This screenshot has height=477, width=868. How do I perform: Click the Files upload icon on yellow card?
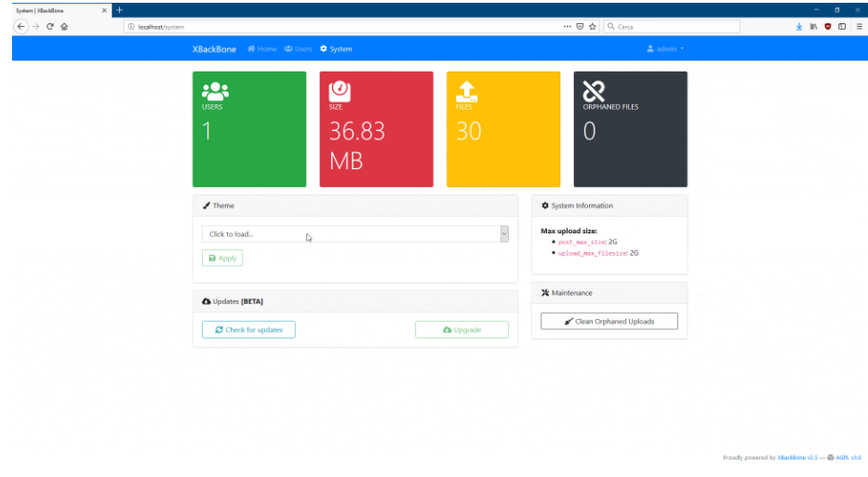466,91
